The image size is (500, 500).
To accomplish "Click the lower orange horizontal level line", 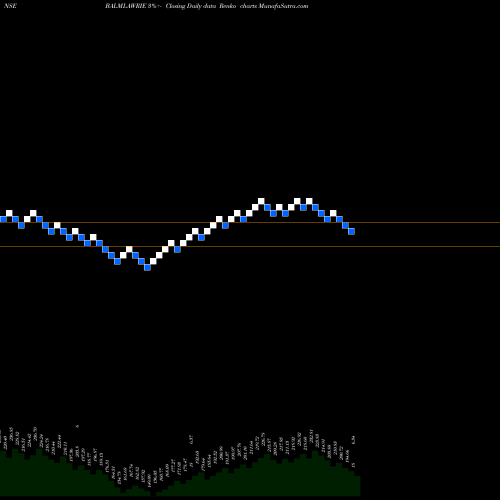I will click(250, 246).
